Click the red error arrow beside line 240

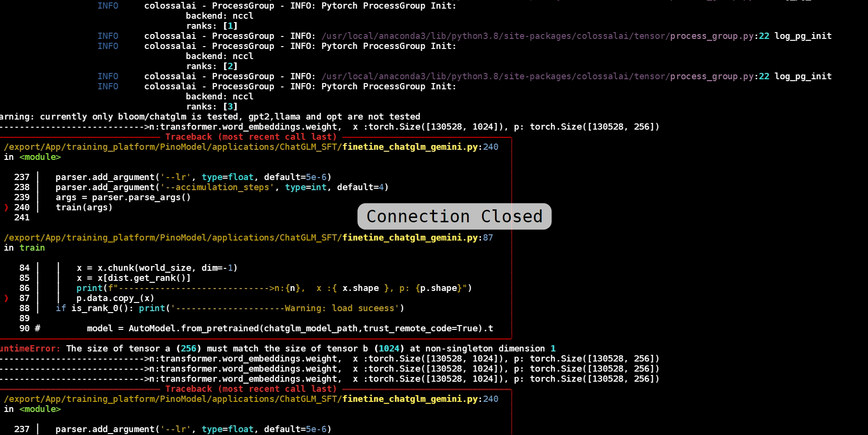6,207
